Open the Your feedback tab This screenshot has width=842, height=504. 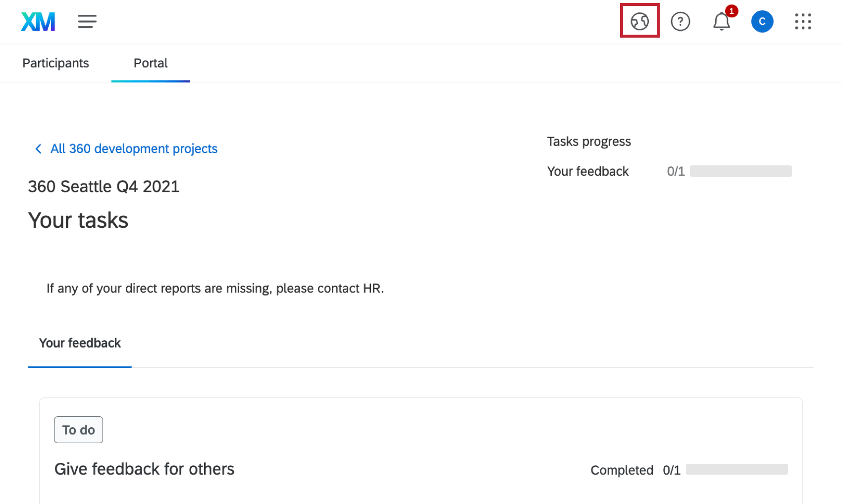tap(79, 343)
